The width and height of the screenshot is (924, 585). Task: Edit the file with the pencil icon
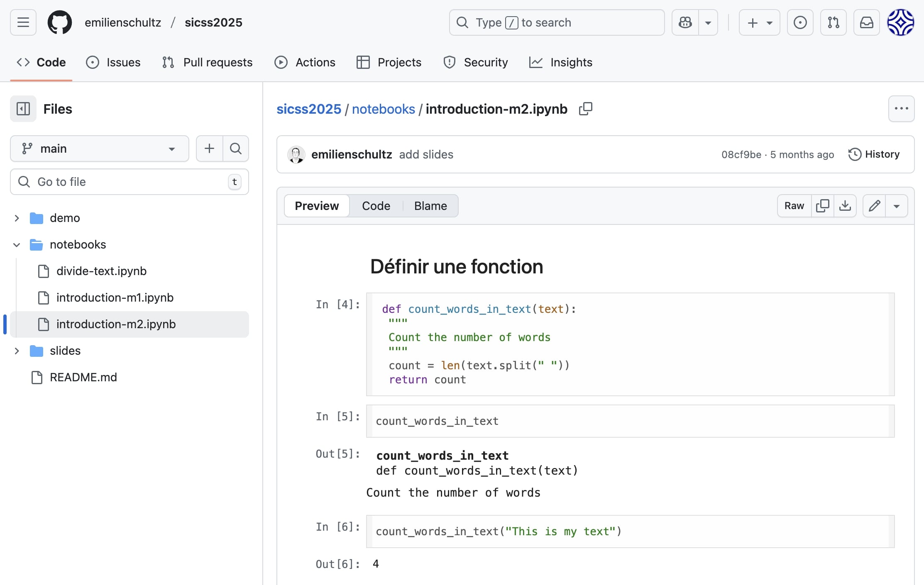click(874, 205)
